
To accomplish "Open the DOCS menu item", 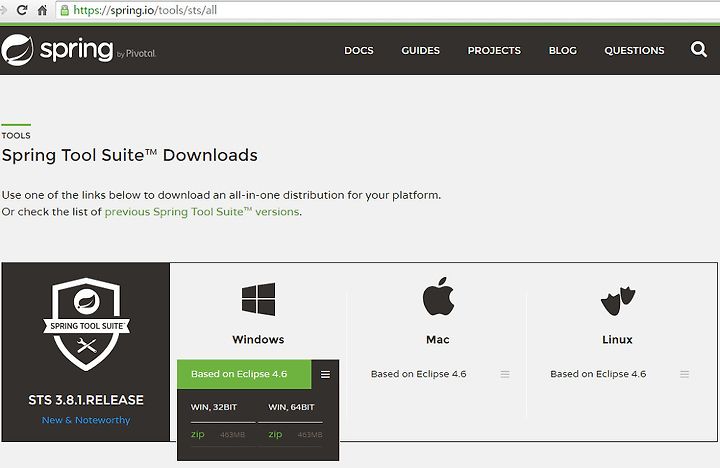I will pos(359,51).
